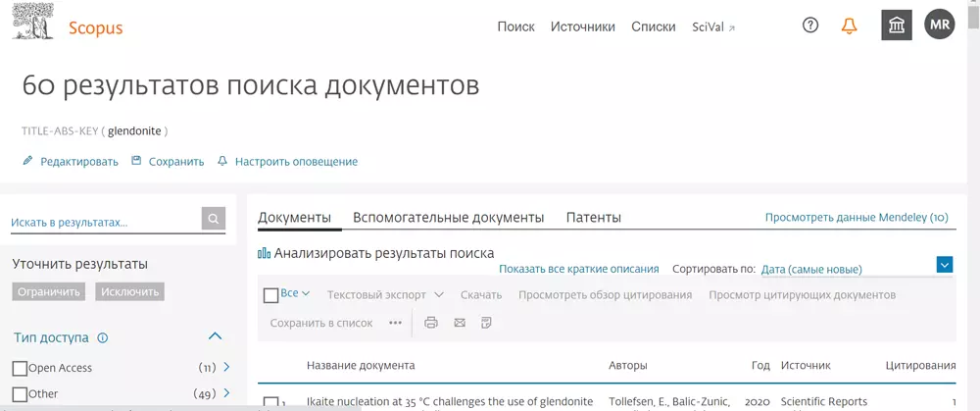Open the MR user profile avatar
Image resolution: width=980 pixels, height=411 pixels.
[x=940, y=26]
